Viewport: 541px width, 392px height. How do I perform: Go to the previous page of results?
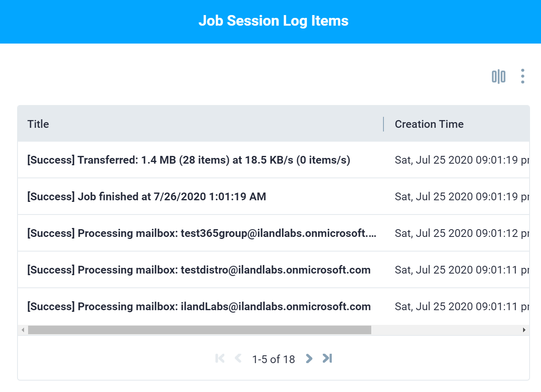[238, 358]
